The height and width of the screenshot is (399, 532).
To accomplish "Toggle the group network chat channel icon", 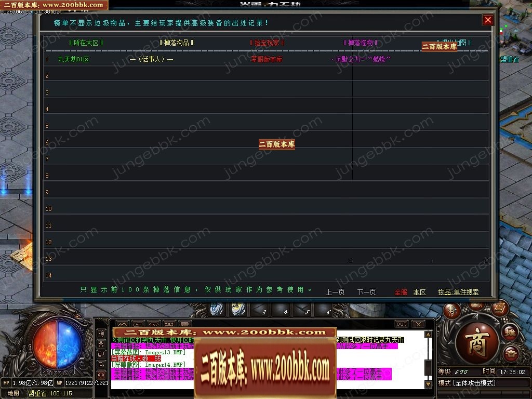I will click(101, 344).
